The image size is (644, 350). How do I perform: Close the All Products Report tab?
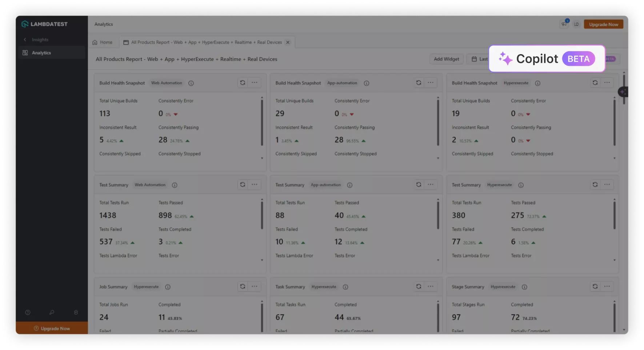(288, 43)
